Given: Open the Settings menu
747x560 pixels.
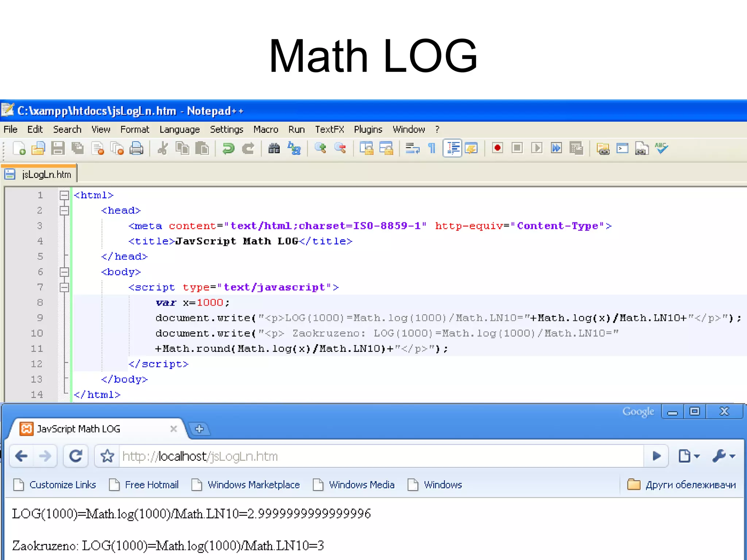Looking at the screenshot, I should coord(227,129).
